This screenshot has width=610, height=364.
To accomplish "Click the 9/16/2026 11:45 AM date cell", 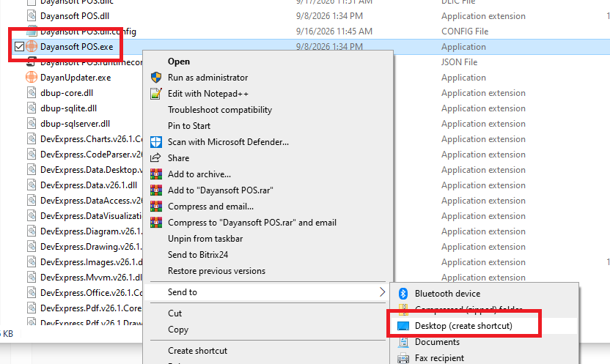I will pos(334,31).
